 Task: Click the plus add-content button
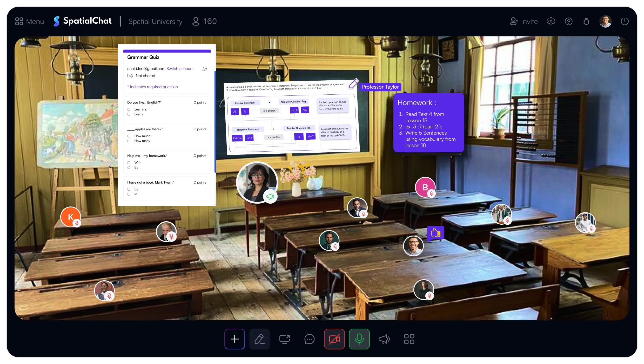coord(234,339)
